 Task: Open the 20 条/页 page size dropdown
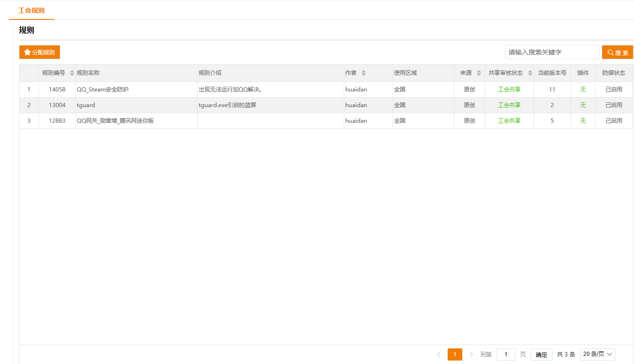tap(597, 354)
